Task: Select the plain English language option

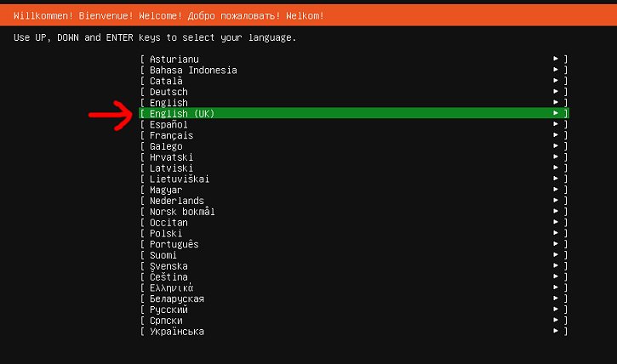Action: (x=169, y=103)
